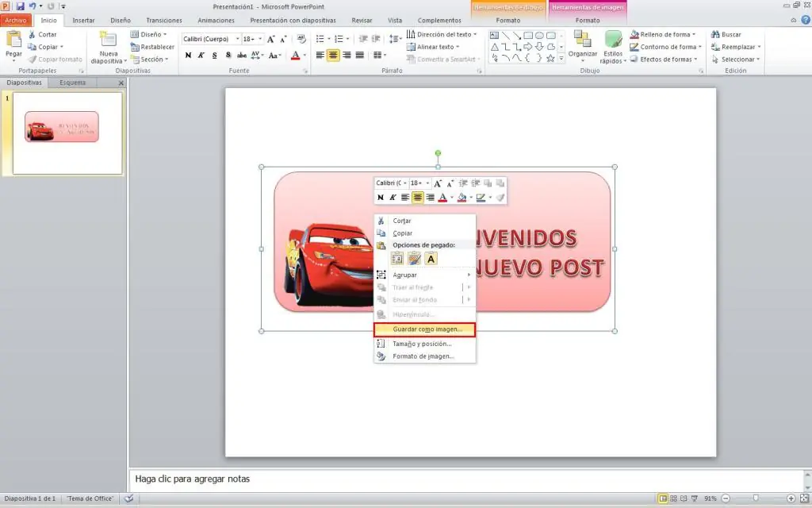Click Seleccionar in the Edición group
This screenshot has width=812, height=508.
pyautogui.click(x=736, y=59)
